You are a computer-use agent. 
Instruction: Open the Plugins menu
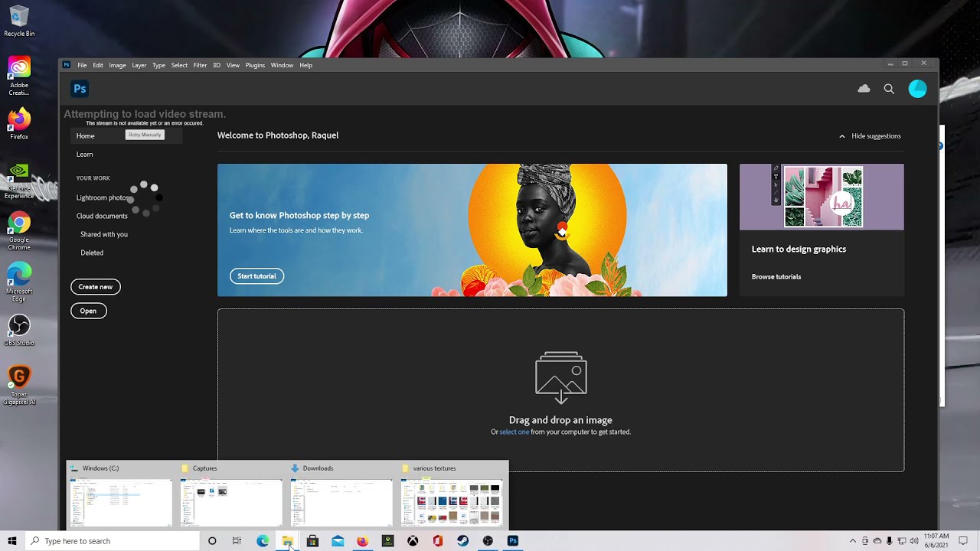click(x=255, y=65)
